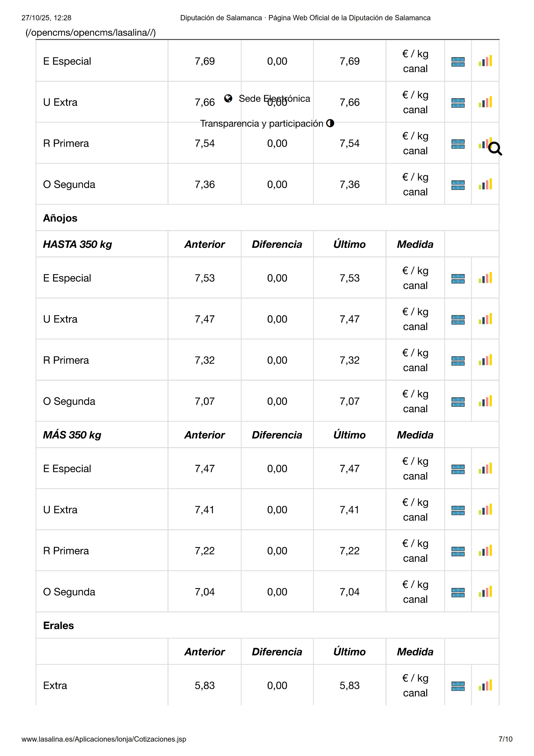Click the globe icon beside Sede Electrónica
The height and width of the screenshot is (756, 534).
(x=228, y=99)
